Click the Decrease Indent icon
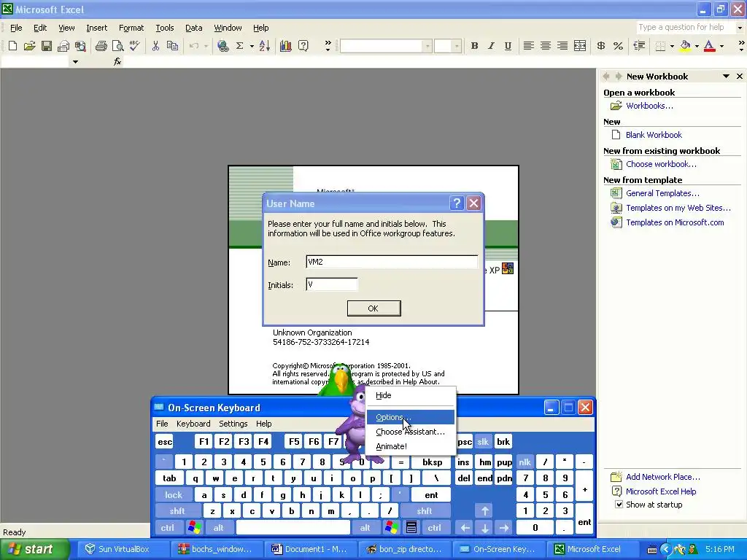The image size is (747, 560). point(639,46)
